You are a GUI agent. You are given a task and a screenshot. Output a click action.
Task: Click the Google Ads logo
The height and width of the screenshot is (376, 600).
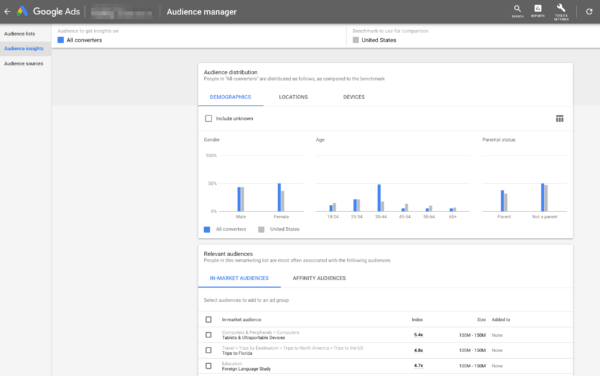point(49,11)
